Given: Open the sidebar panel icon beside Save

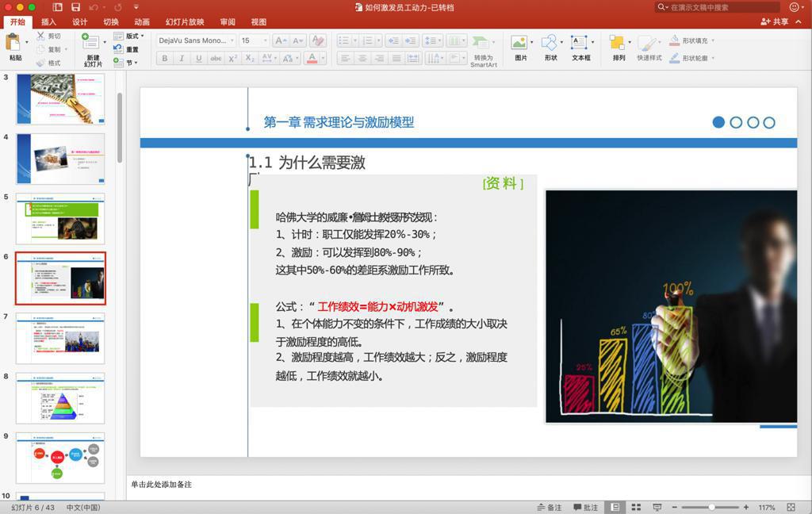Looking at the screenshot, I should (x=57, y=7).
